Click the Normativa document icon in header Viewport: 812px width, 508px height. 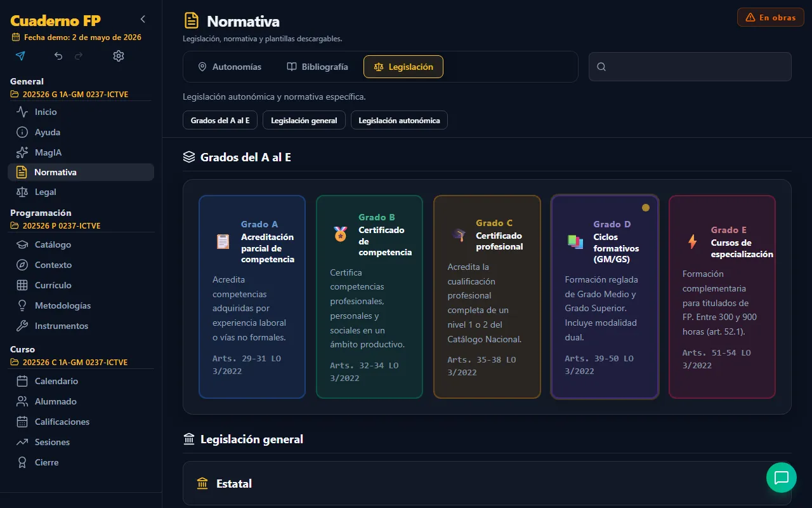click(x=191, y=21)
